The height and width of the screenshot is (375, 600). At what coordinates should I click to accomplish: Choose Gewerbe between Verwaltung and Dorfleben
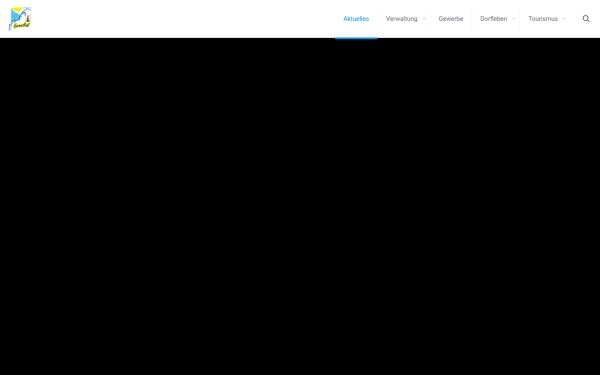[x=451, y=19]
